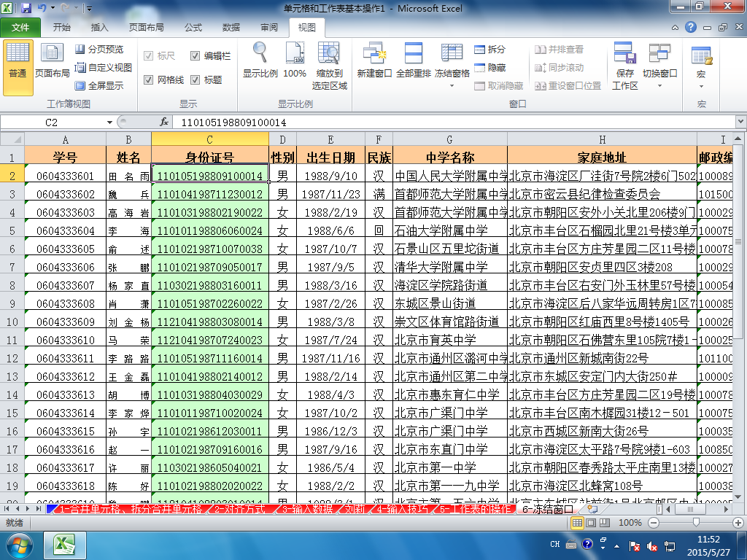The height and width of the screenshot is (560, 747).
Task: Switch to the Home (开始) tab
Action: pyautogui.click(x=61, y=28)
